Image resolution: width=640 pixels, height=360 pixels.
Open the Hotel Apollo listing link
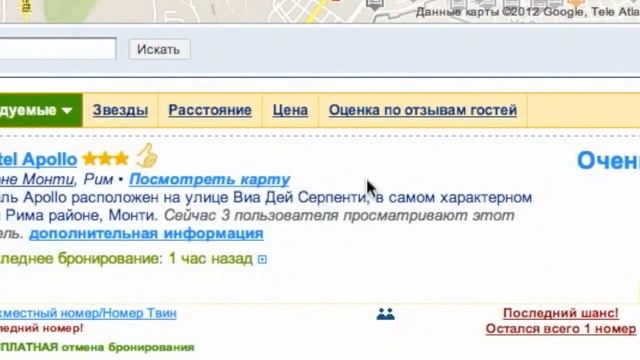(x=38, y=160)
